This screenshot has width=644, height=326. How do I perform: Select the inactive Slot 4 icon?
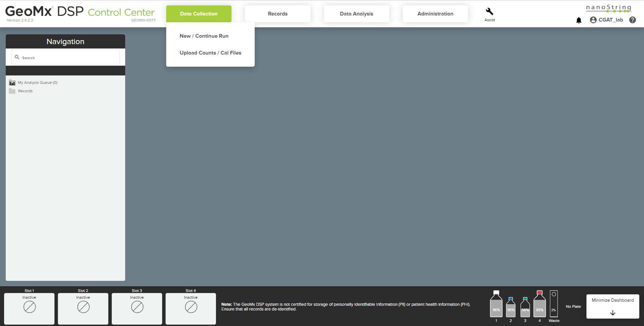coord(191,307)
